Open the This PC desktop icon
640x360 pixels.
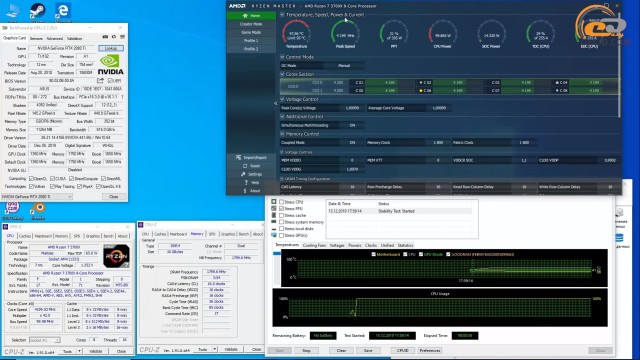pyautogui.click(x=13, y=11)
